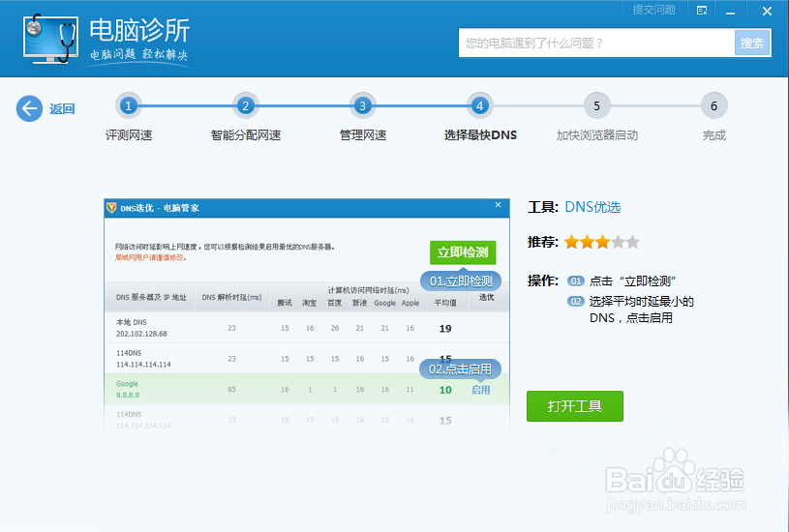Select step 3 circle 管理网速
Screen dimensions: 789x532
362,105
